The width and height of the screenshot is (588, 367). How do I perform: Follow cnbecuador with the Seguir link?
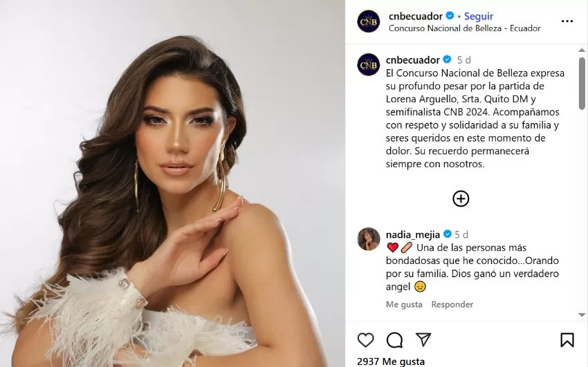(x=479, y=16)
